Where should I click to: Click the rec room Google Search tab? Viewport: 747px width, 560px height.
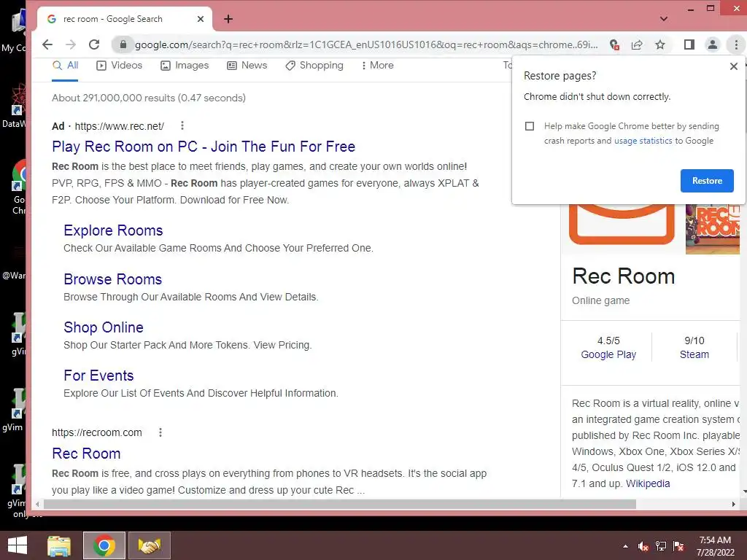tap(124, 19)
